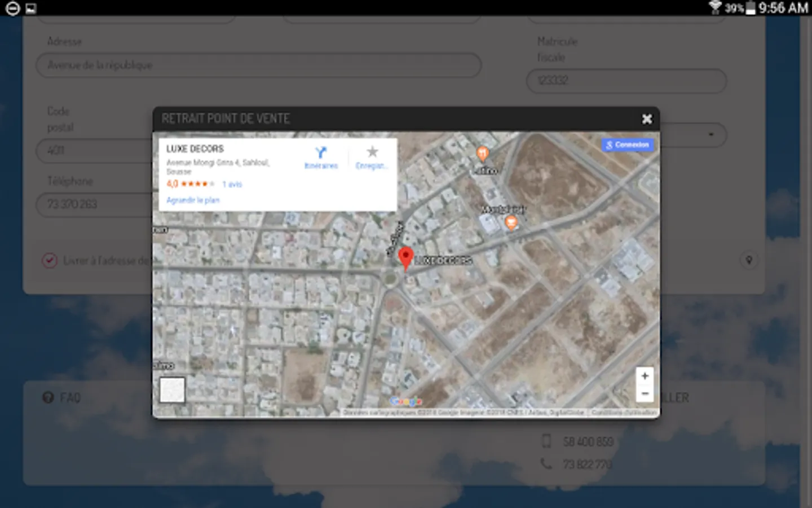Click the location pin icon at form's right edge
812x508 pixels.
(x=749, y=260)
